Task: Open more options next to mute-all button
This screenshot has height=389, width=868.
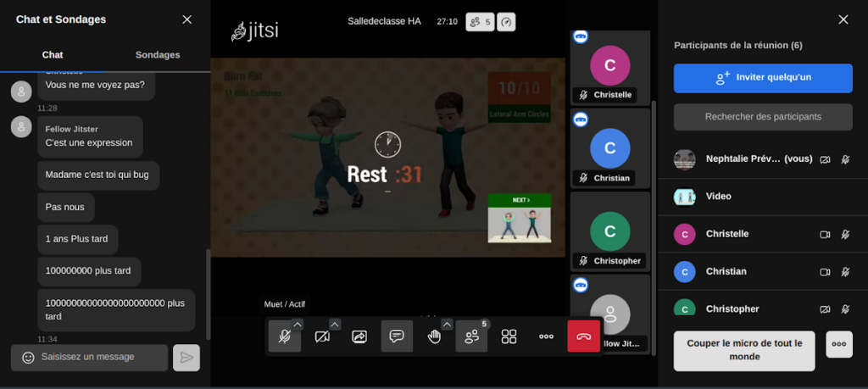Action: [x=838, y=344]
